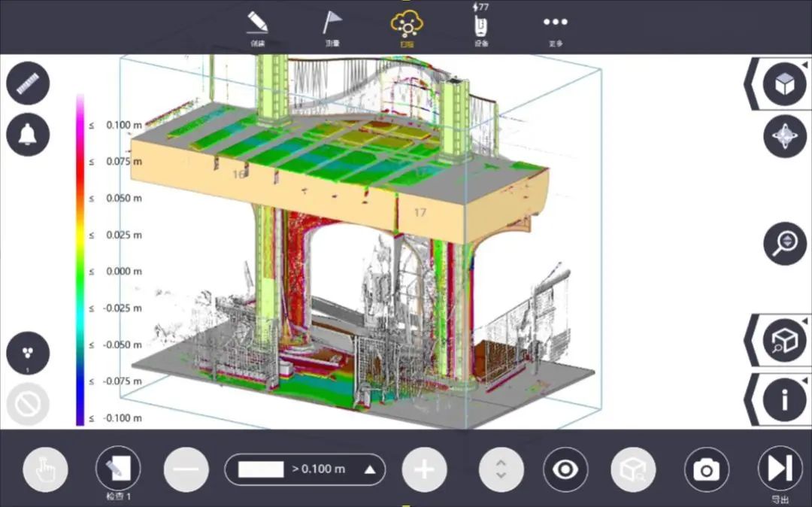Take a screenshot with the camera button

point(706,469)
